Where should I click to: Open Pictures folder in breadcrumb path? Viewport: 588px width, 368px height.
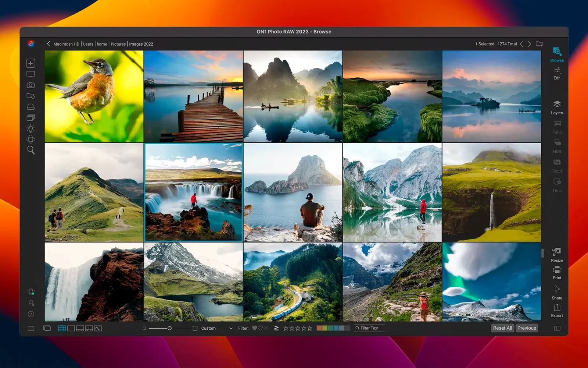(118, 44)
